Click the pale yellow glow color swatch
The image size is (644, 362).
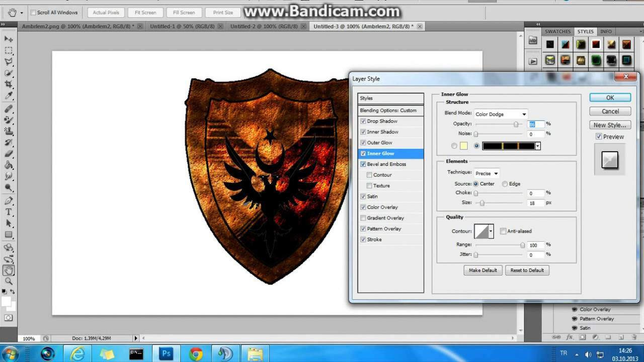coord(463,146)
